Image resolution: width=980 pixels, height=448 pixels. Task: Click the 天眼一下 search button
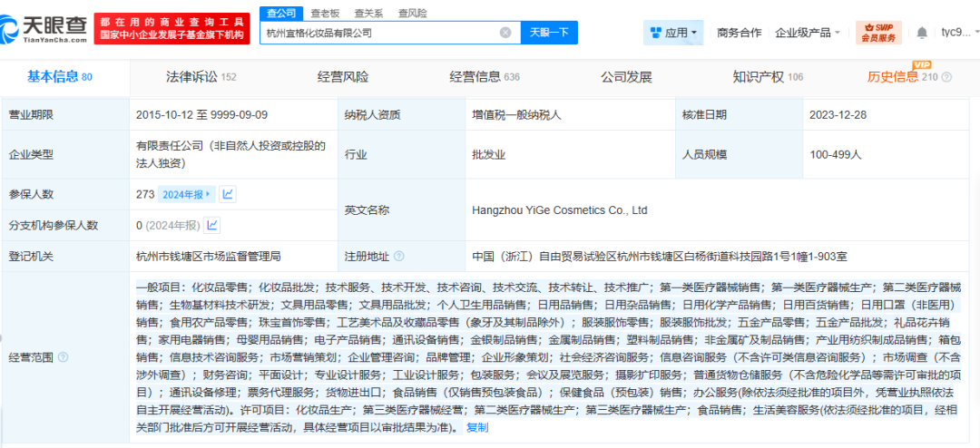click(549, 33)
